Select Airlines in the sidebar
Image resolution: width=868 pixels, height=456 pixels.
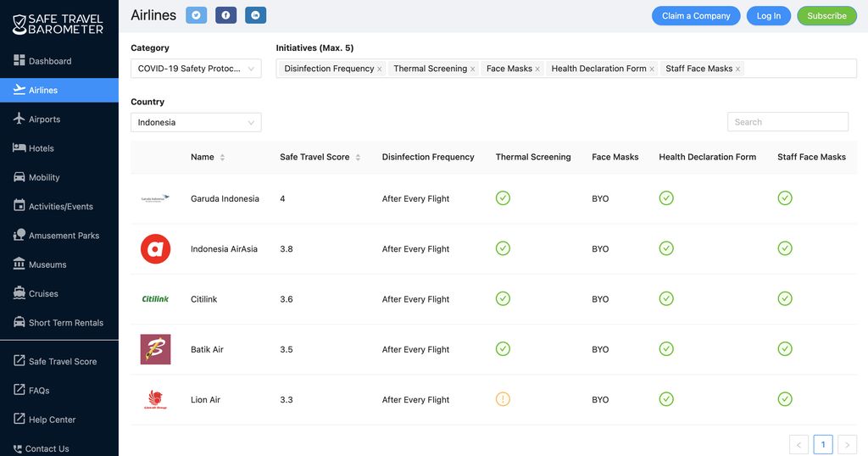click(59, 90)
